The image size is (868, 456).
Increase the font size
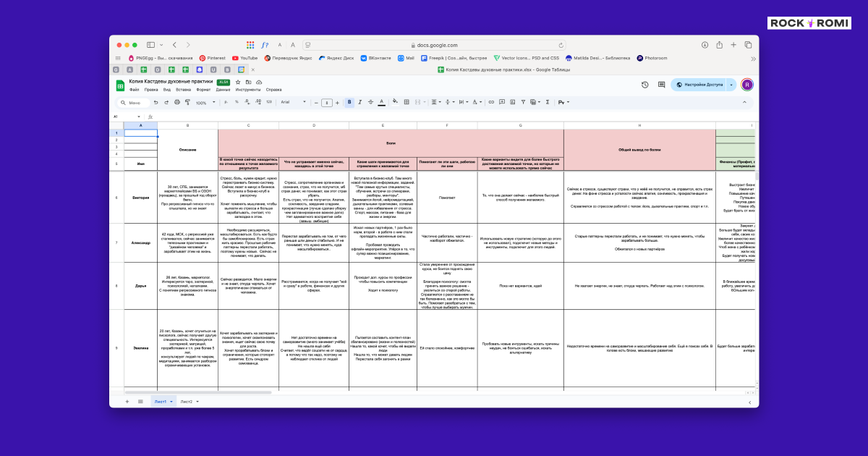coord(337,102)
